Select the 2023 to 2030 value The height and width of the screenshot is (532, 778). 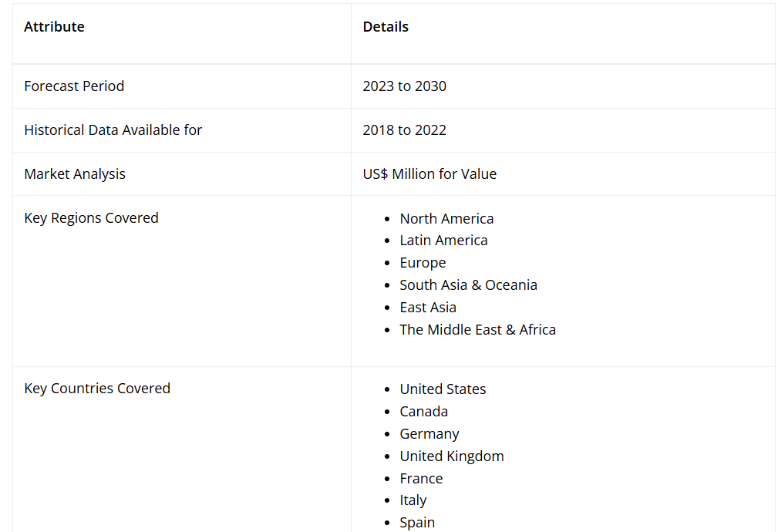point(404,86)
